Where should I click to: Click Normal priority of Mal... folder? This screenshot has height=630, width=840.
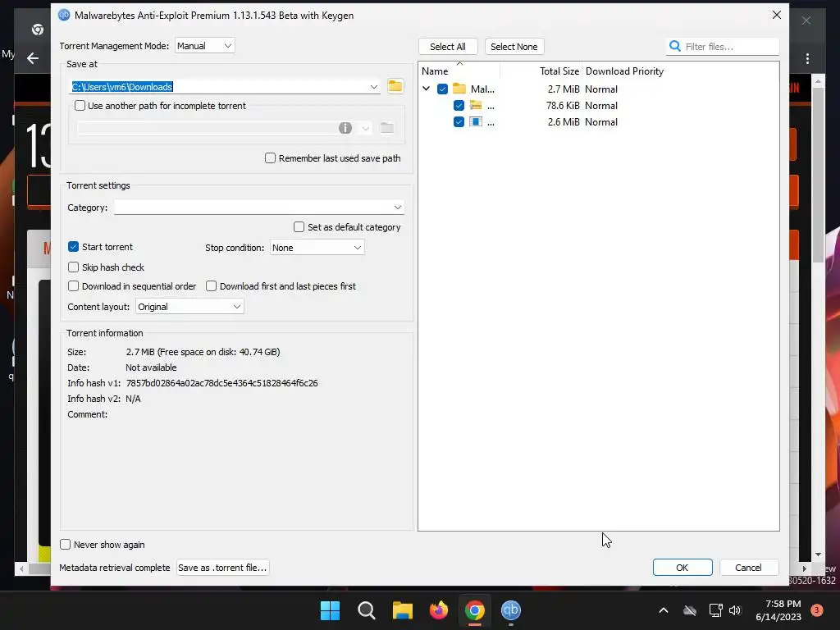pos(601,89)
